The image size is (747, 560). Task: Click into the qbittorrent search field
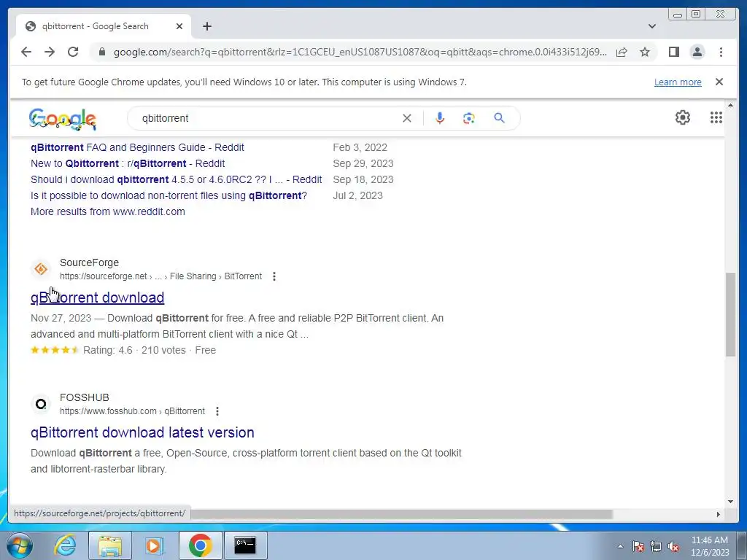point(267,118)
